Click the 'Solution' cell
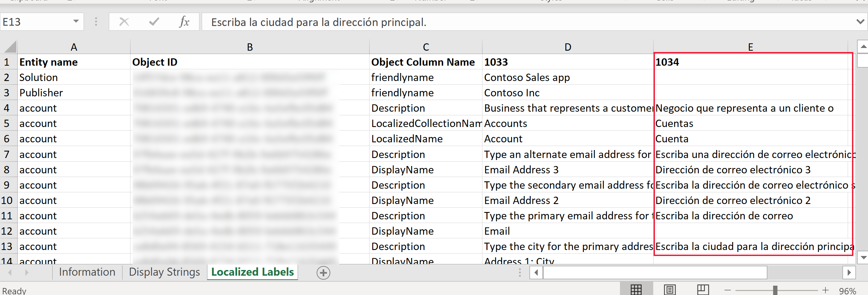The height and width of the screenshot is (295, 868). pyautogui.click(x=74, y=77)
